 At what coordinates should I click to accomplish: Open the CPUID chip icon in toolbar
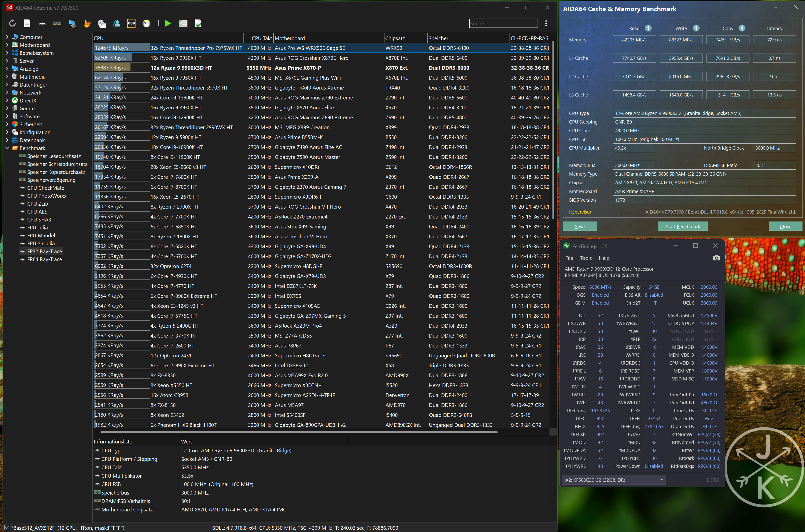42,23
